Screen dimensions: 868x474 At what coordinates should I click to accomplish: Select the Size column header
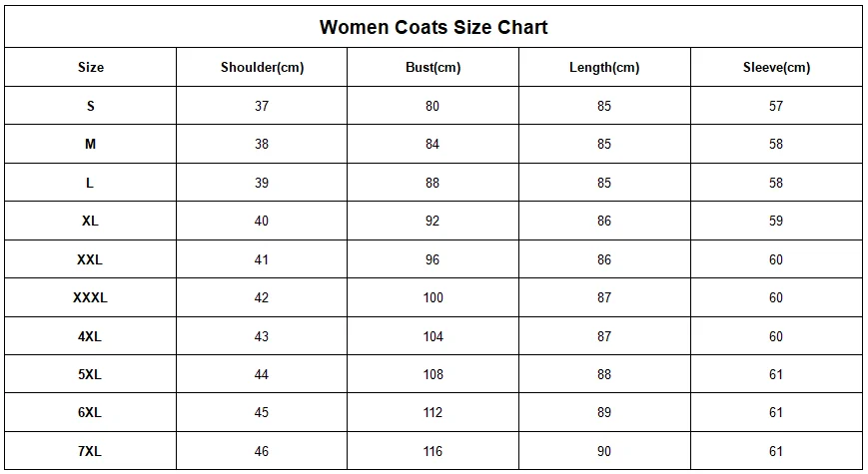point(90,68)
